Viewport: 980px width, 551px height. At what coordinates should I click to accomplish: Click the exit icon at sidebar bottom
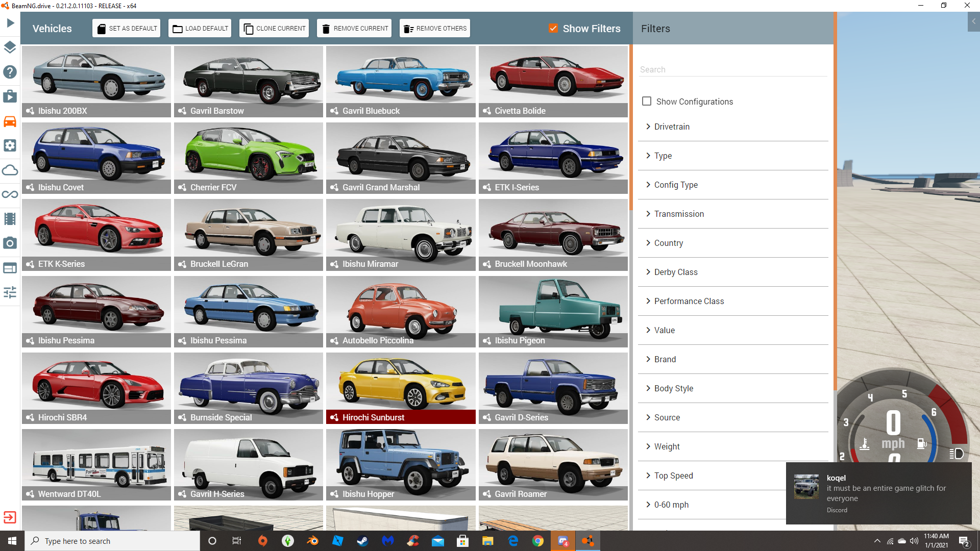point(10,517)
